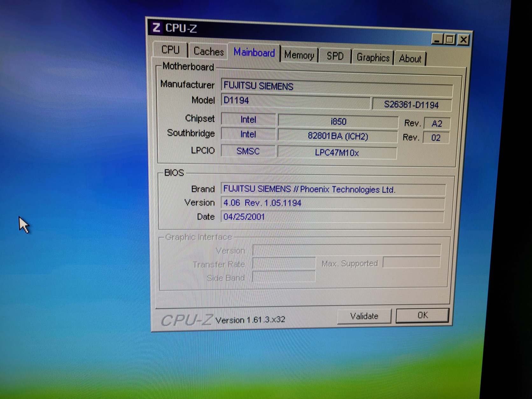Image resolution: width=532 pixels, height=399 pixels.
Task: Select the Mainboard tab
Action: [254, 52]
